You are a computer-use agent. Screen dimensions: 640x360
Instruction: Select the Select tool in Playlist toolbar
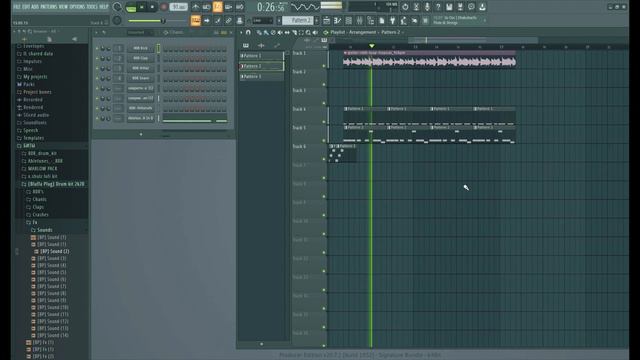pos(301,33)
